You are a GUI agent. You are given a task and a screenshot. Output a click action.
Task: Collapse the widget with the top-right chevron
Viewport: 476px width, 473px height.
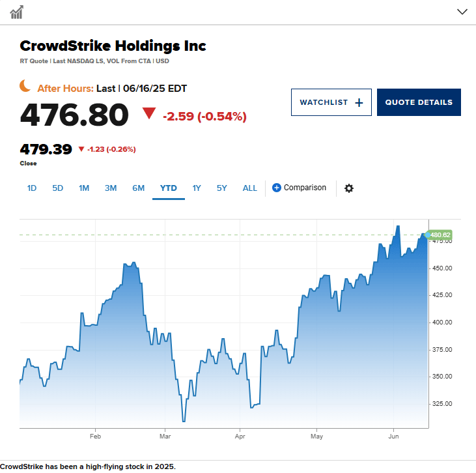462,12
